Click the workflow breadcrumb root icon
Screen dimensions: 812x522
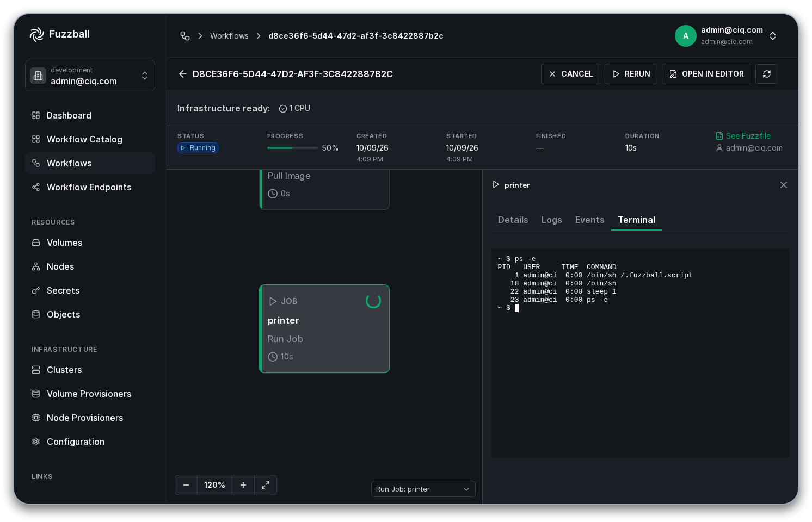[x=185, y=36]
